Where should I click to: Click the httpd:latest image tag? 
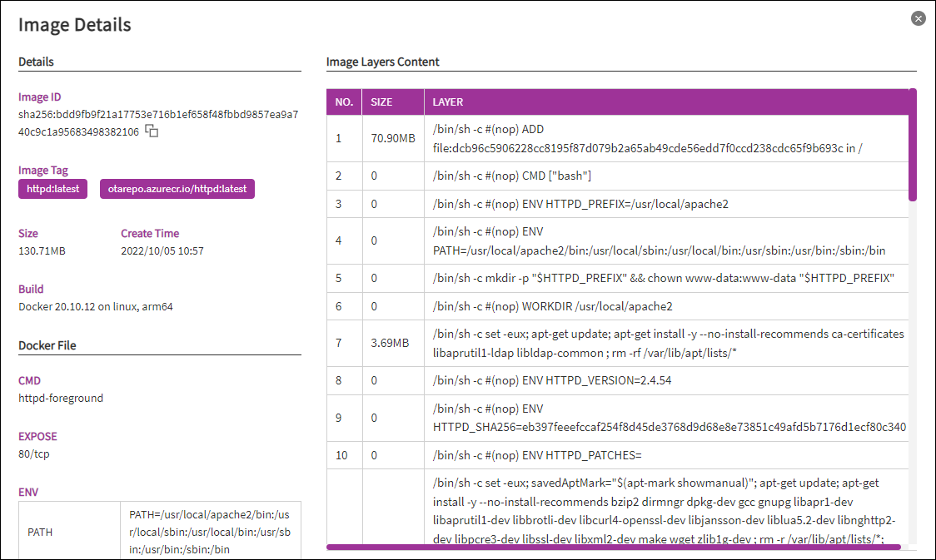[52, 189]
